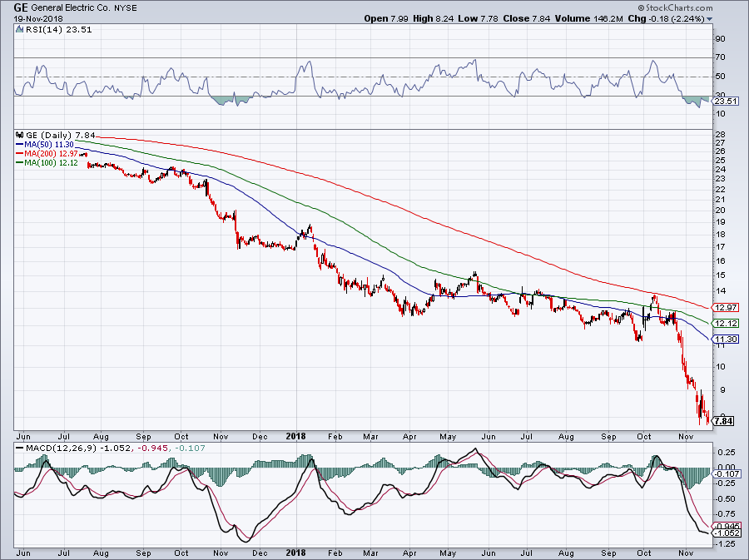This screenshot has width=749, height=560.
Task: Click the 7.84 current price label on right axis
Action: 722,421
